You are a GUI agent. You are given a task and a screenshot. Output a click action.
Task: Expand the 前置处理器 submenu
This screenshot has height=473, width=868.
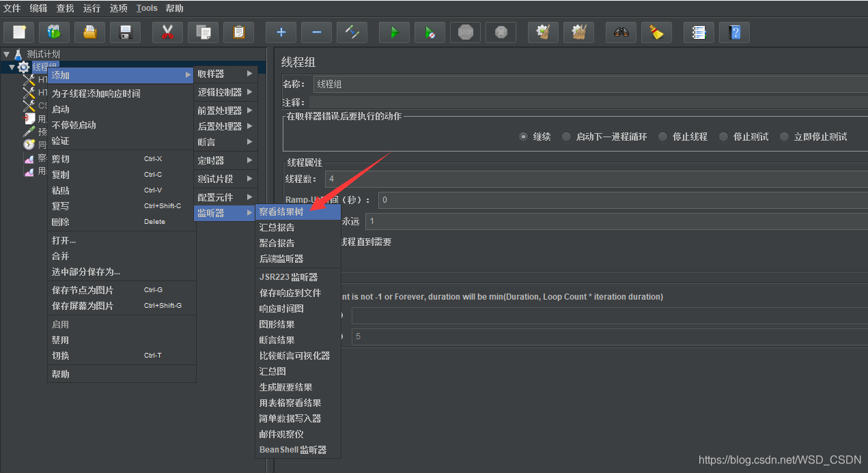[x=225, y=111]
